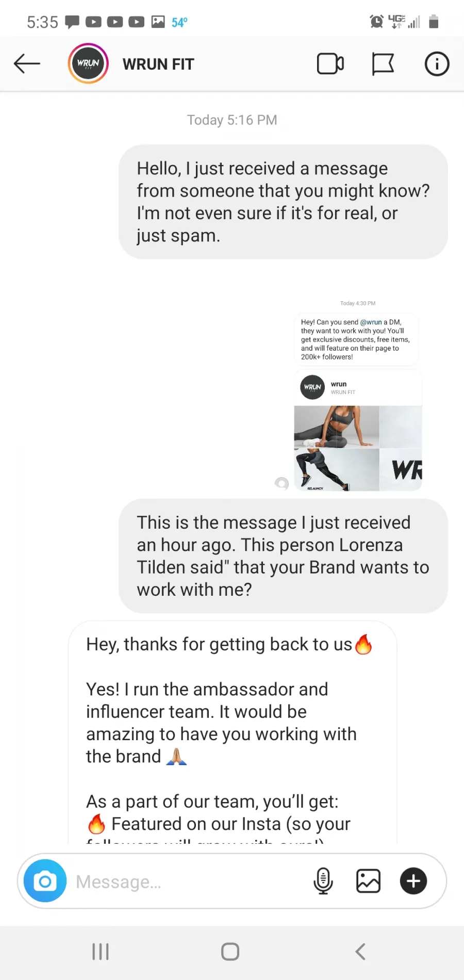Select the ambassador reply message bubble
This screenshot has height=980, width=464.
(x=233, y=732)
